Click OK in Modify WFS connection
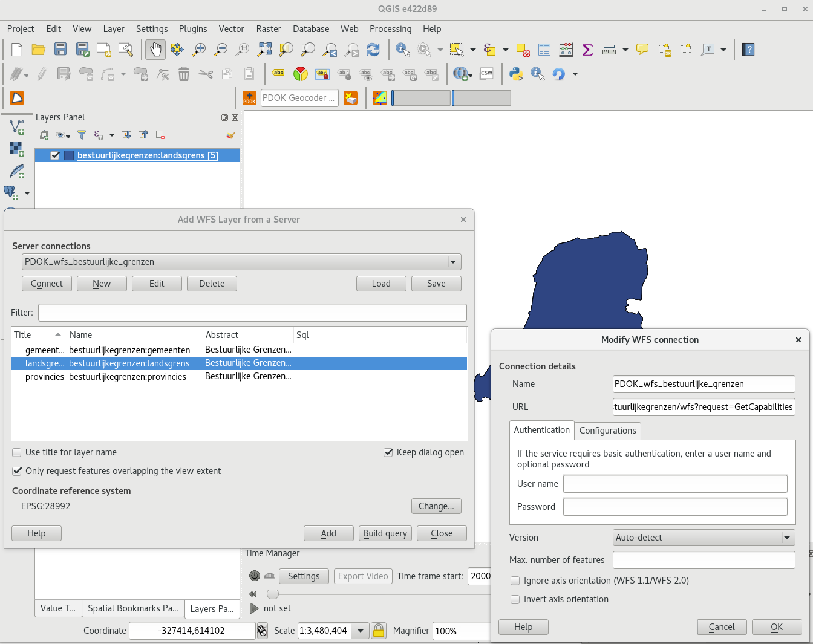This screenshot has height=644, width=813. coord(777,627)
